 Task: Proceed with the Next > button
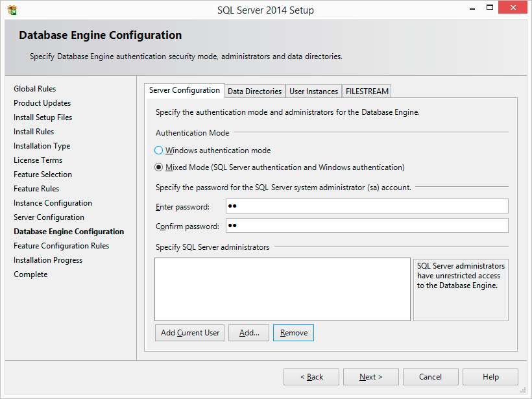click(x=371, y=377)
